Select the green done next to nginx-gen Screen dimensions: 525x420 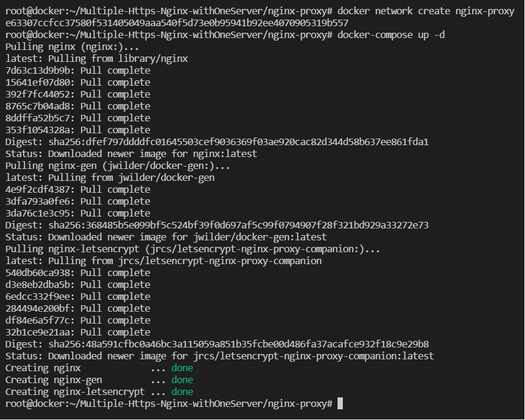182,380
